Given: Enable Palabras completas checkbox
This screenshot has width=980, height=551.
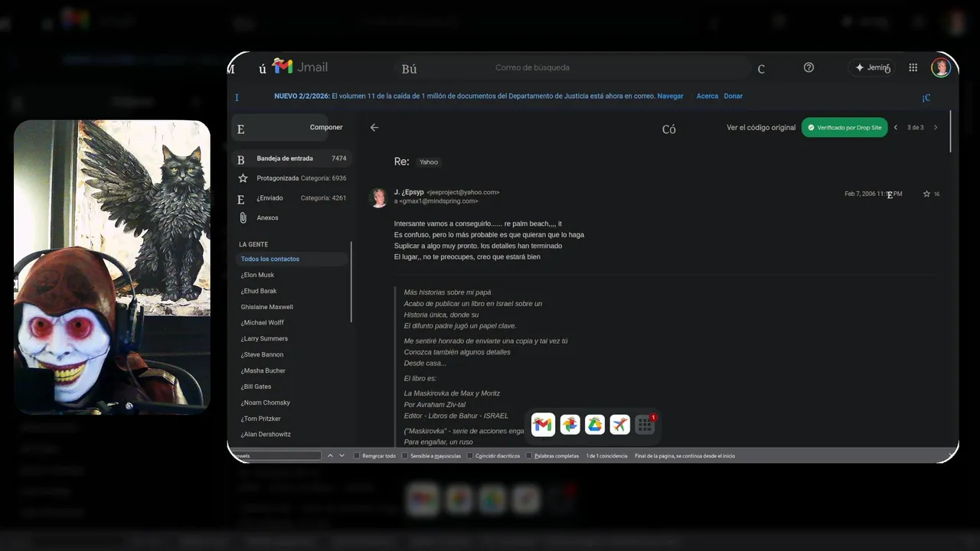Looking at the screenshot, I should click(x=529, y=456).
